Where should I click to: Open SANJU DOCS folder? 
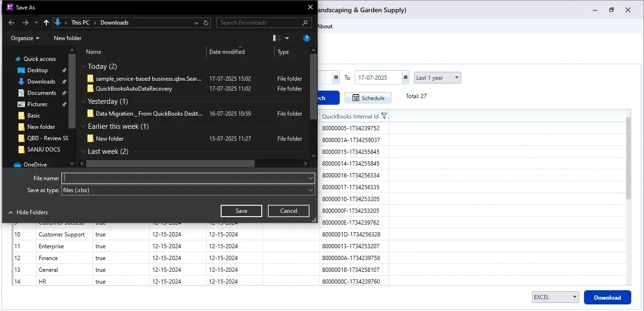click(43, 150)
